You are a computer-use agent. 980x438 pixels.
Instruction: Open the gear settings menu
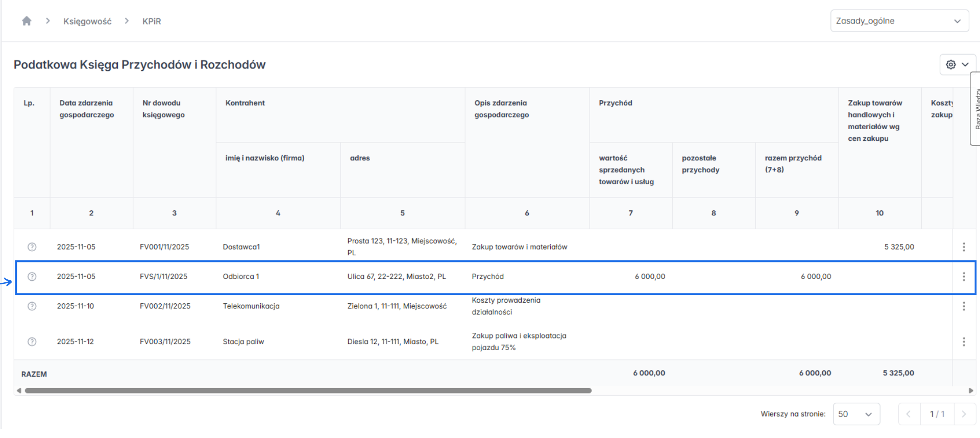(x=957, y=65)
